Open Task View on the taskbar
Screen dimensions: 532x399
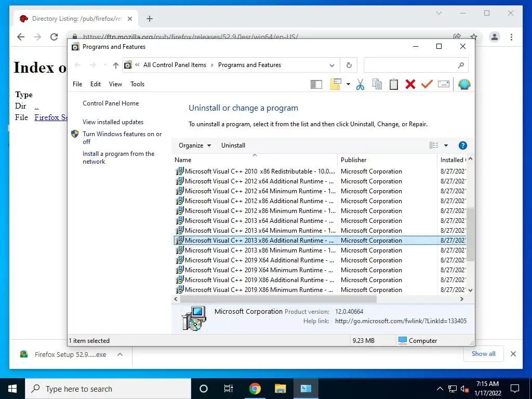pyautogui.click(x=229, y=389)
